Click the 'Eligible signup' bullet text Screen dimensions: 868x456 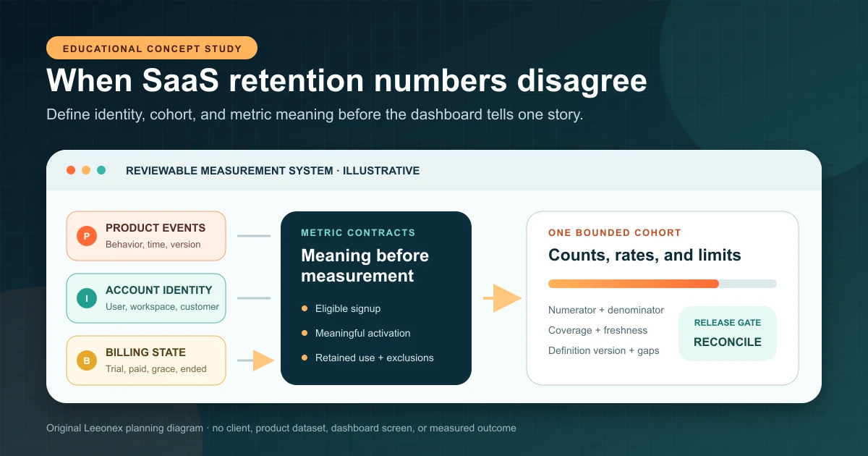pyautogui.click(x=348, y=308)
